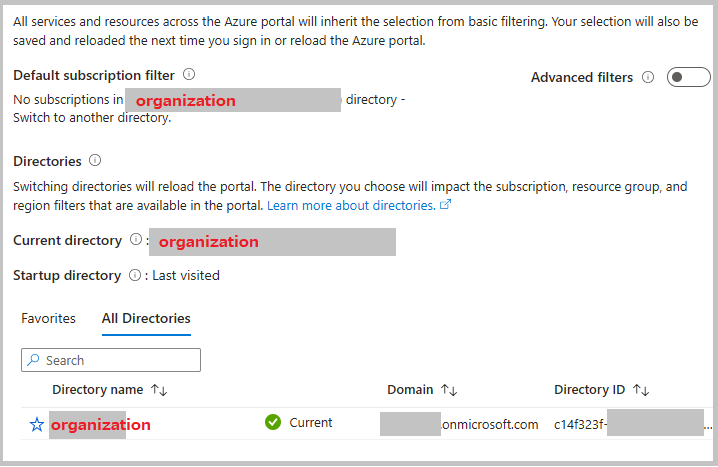Click the Domain column header text
The image size is (718, 467).
(410, 390)
